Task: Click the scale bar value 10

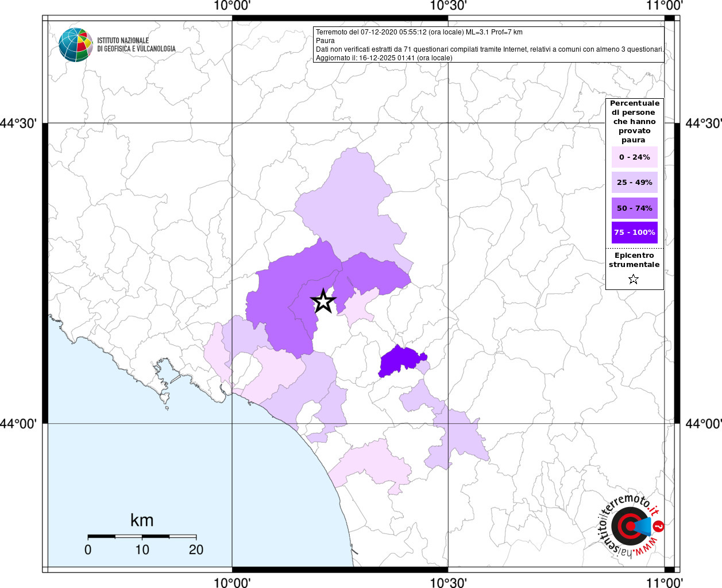Action: click(142, 550)
